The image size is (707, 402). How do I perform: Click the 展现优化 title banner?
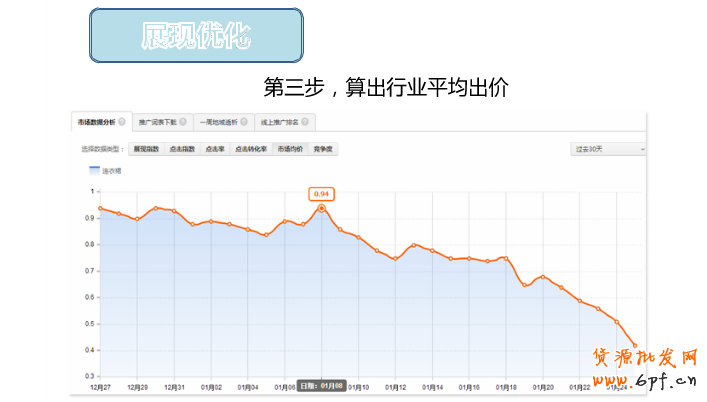click(x=196, y=37)
